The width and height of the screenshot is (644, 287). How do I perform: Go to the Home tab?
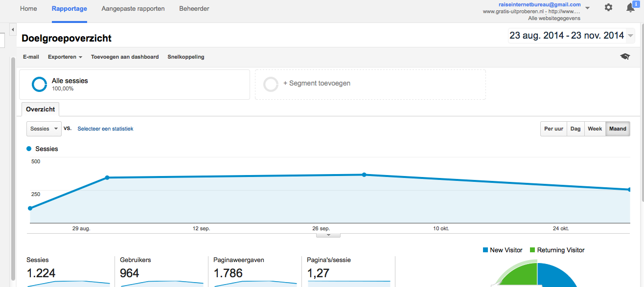tap(28, 9)
